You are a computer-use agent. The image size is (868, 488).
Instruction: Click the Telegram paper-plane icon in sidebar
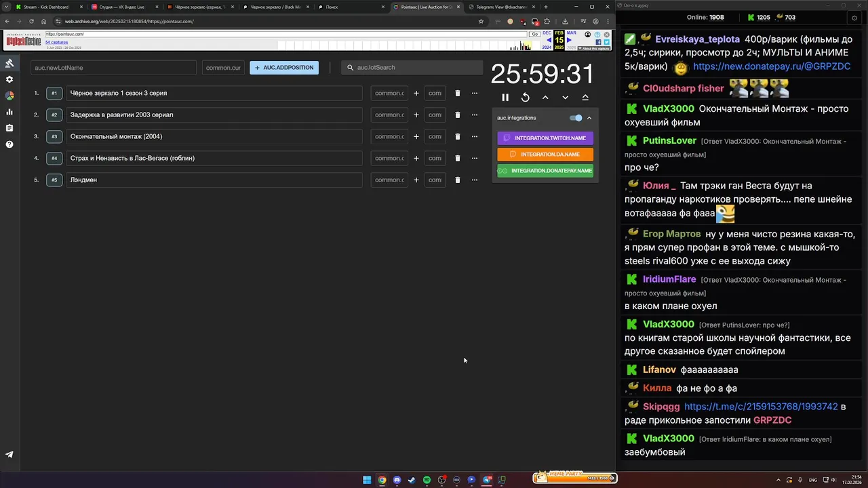[9, 455]
